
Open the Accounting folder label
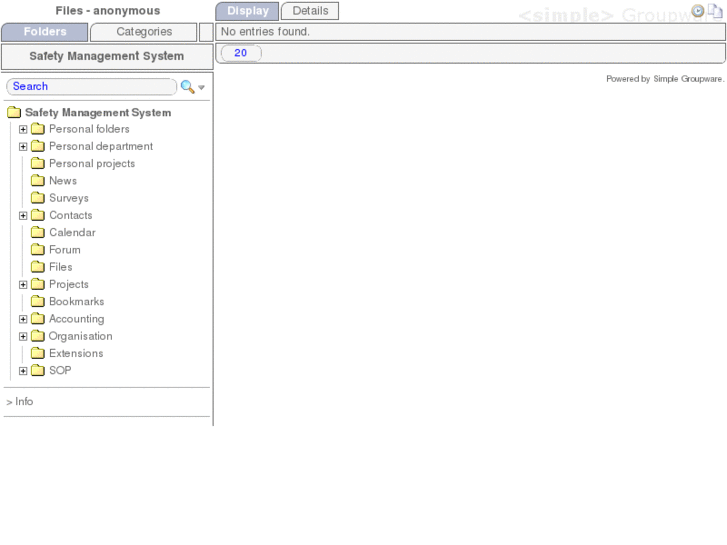pyautogui.click(x=77, y=319)
